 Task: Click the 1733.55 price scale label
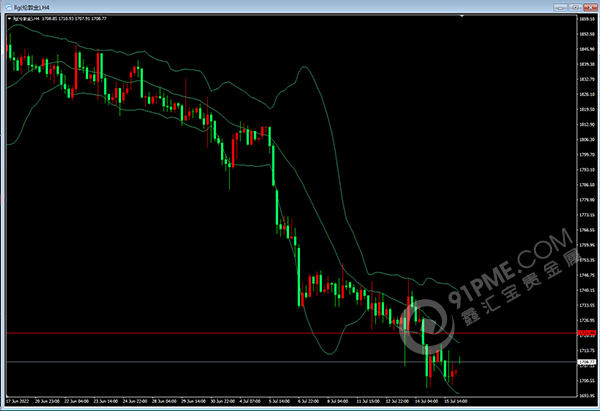point(587,305)
